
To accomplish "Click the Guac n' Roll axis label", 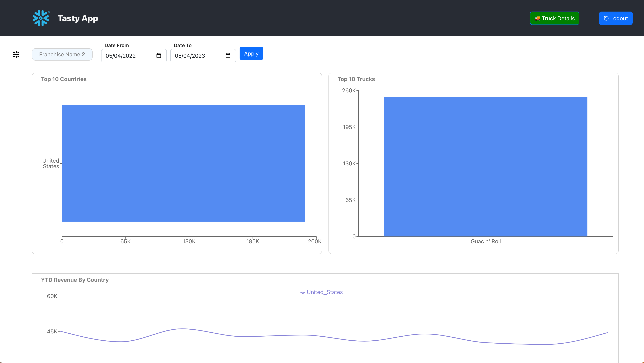I will pyautogui.click(x=485, y=241).
